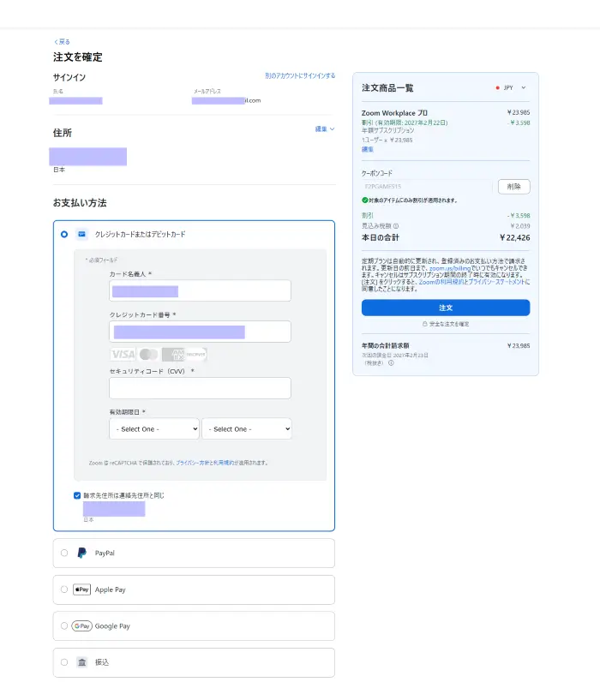Click the VISA card logo
600x700 pixels.
click(123, 355)
